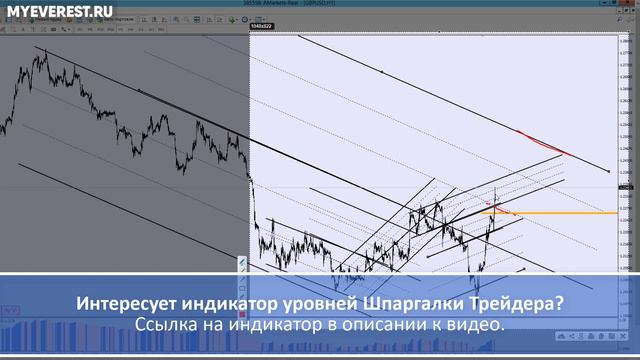Click the current price label on scale
The width and height of the screenshot is (640, 360).
(626, 187)
